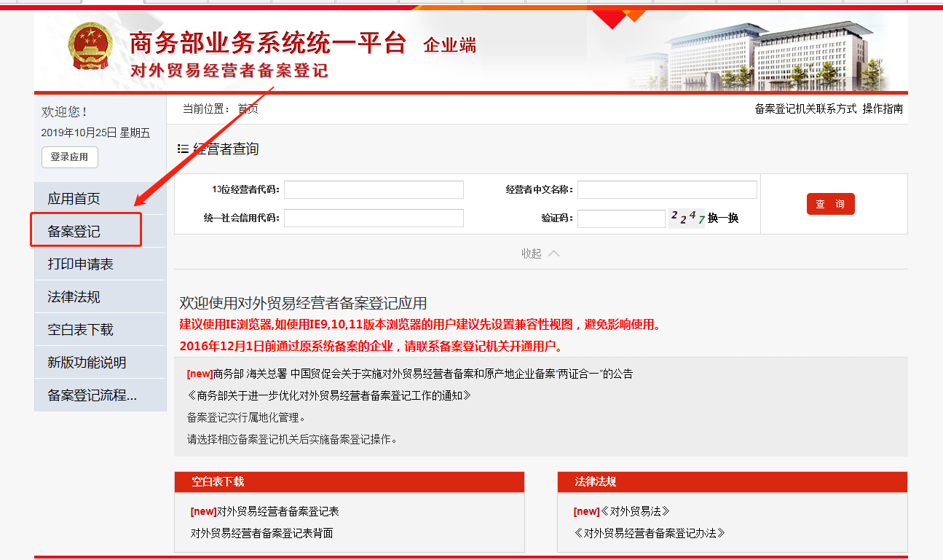
Task: Open 空白表下载 sidebar entry
Action: pos(80,330)
